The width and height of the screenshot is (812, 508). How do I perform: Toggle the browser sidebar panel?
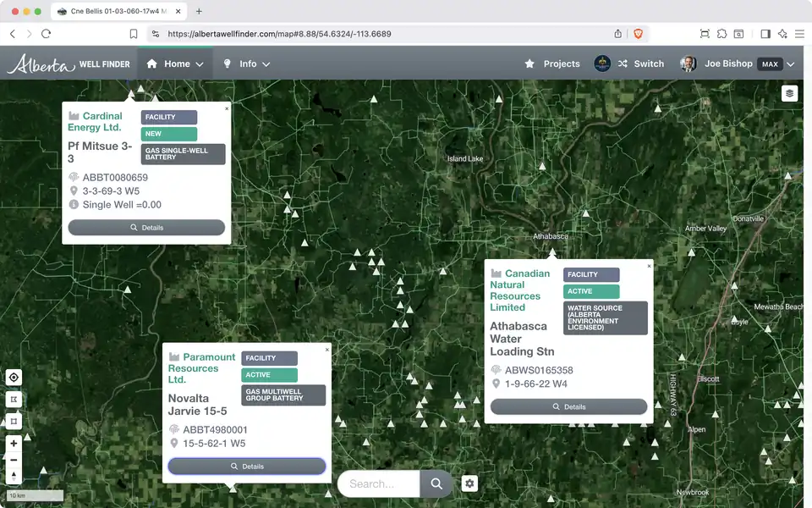pos(765,34)
